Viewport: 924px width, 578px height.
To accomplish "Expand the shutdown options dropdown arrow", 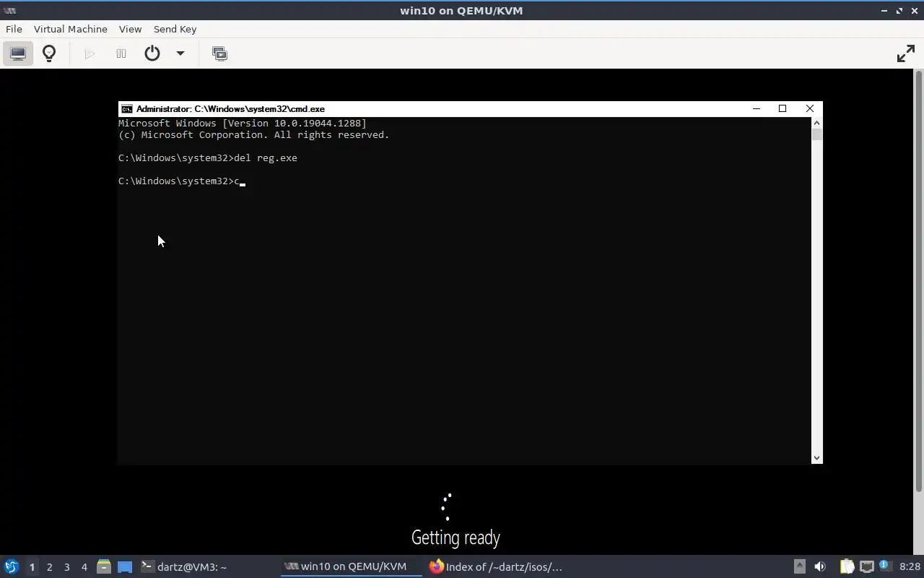I will click(x=180, y=53).
